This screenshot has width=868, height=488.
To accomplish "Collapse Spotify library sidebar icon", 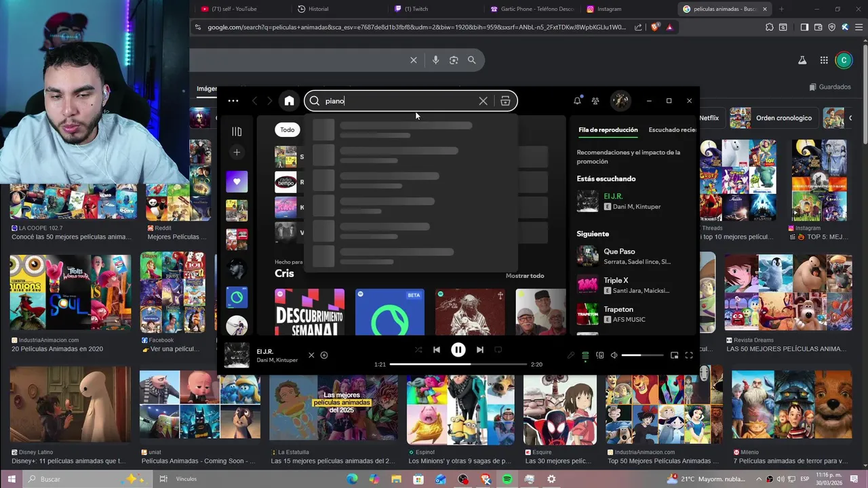I will click(237, 131).
